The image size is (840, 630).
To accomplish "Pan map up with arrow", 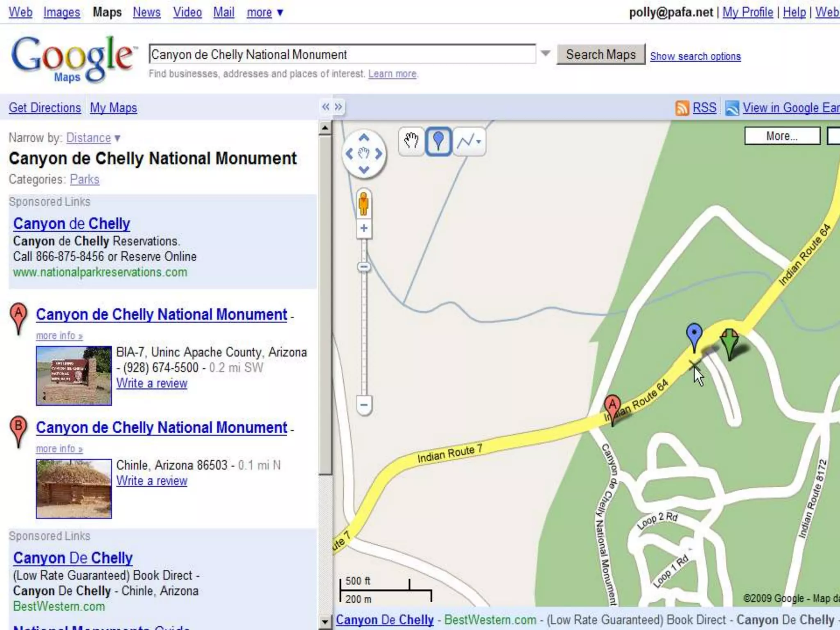I will tap(364, 138).
